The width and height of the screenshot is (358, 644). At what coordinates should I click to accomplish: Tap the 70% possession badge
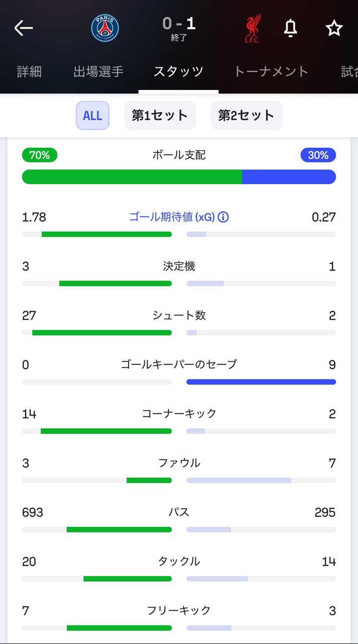40,155
